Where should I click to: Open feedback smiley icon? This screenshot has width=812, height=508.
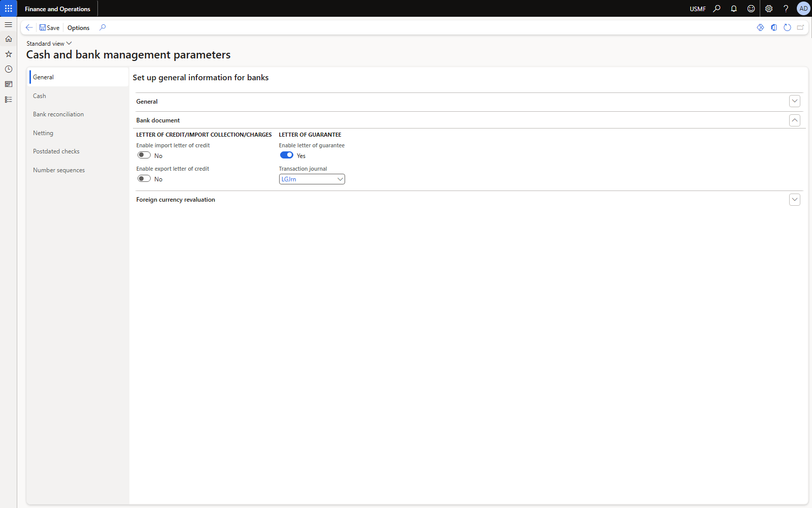[x=751, y=9]
